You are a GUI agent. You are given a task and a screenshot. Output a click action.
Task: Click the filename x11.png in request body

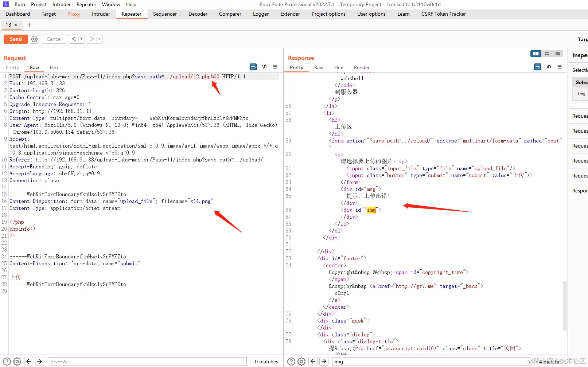(x=200, y=201)
